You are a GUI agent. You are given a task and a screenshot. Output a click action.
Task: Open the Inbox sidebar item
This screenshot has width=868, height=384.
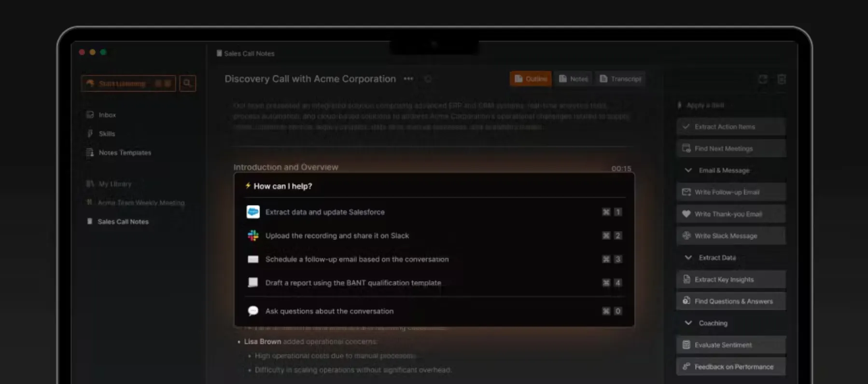(x=101, y=115)
